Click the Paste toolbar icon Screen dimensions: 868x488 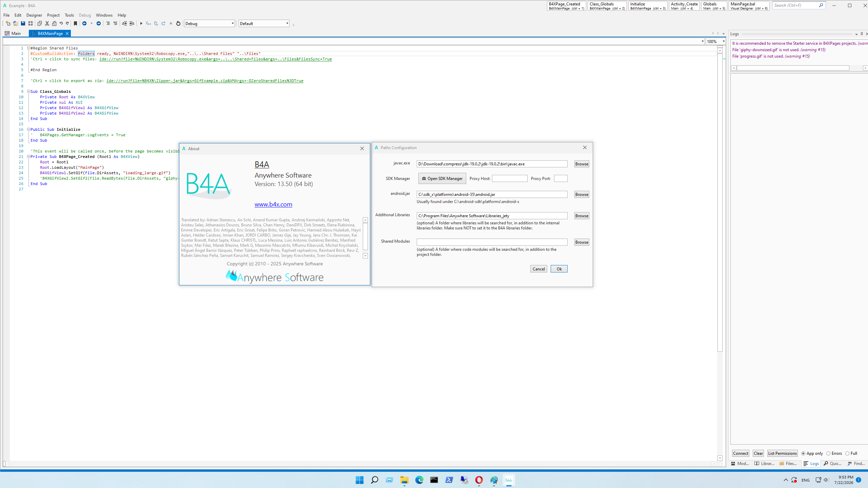click(x=54, y=23)
